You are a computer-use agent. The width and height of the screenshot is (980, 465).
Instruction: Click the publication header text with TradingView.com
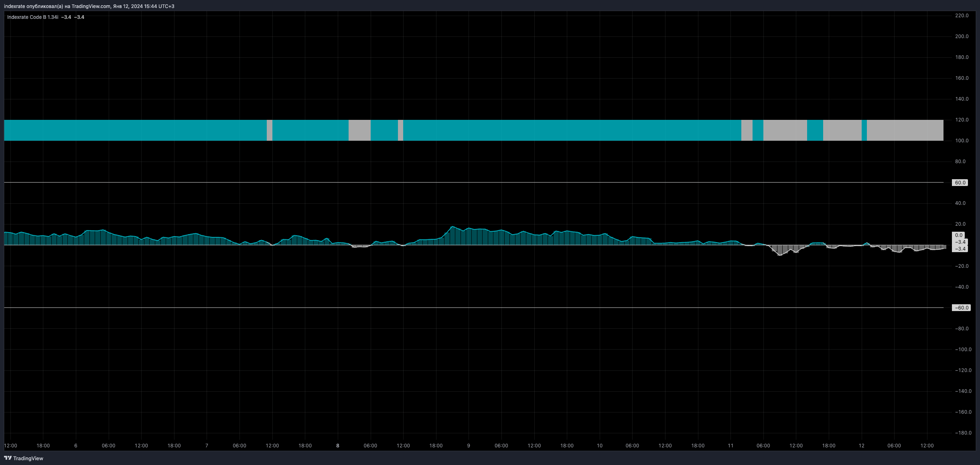(x=89, y=6)
